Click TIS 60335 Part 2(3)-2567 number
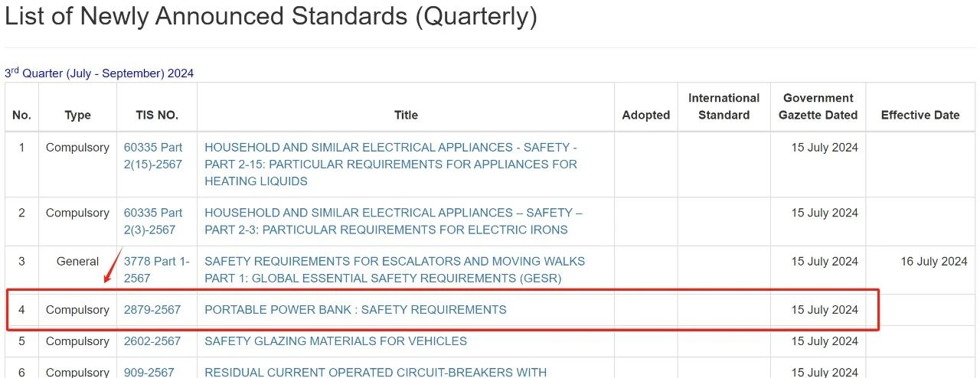The image size is (980, 378). tap(153, 221)
